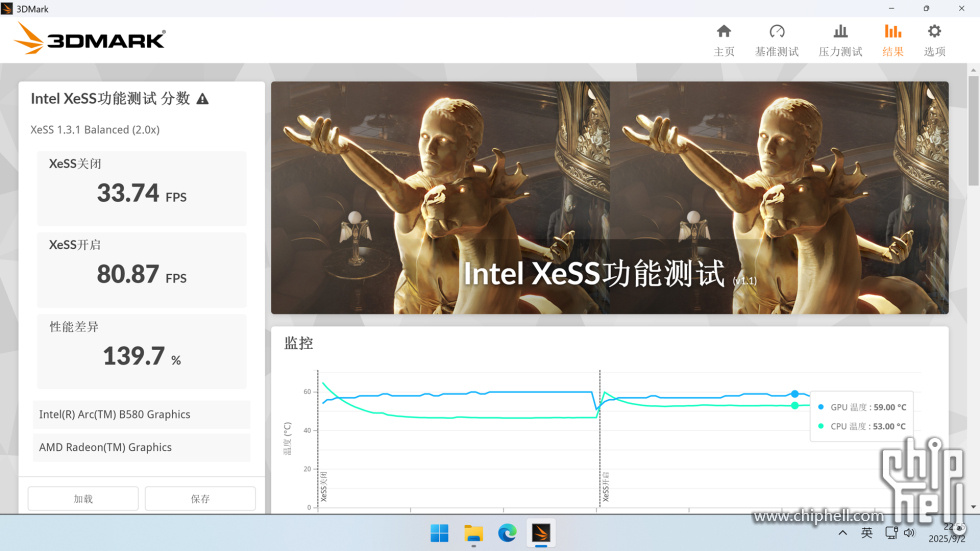Switch to 基准测试 benchmarks tab

pos(776,40)
